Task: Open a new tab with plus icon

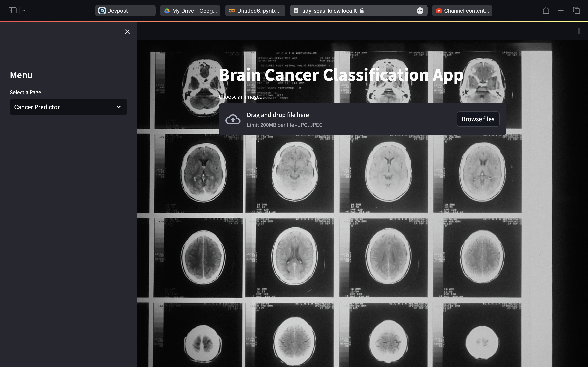Action: [x=561, y=10]
